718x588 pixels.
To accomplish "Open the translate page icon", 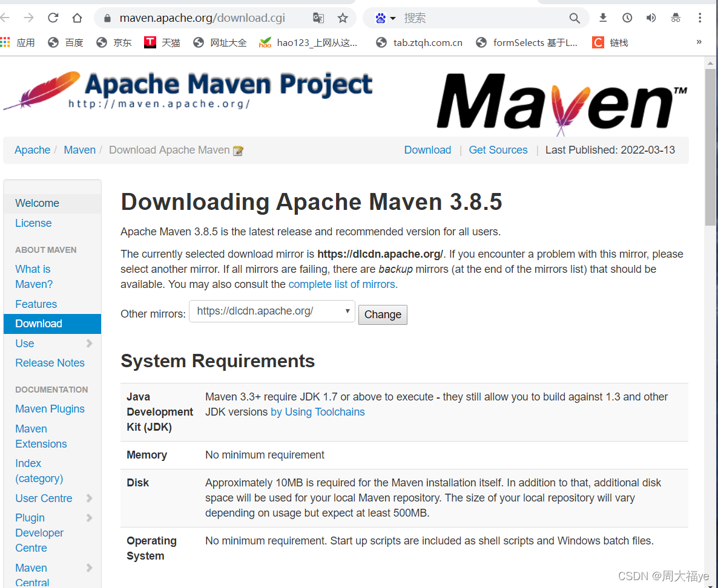I will click(x=318, y=18).
